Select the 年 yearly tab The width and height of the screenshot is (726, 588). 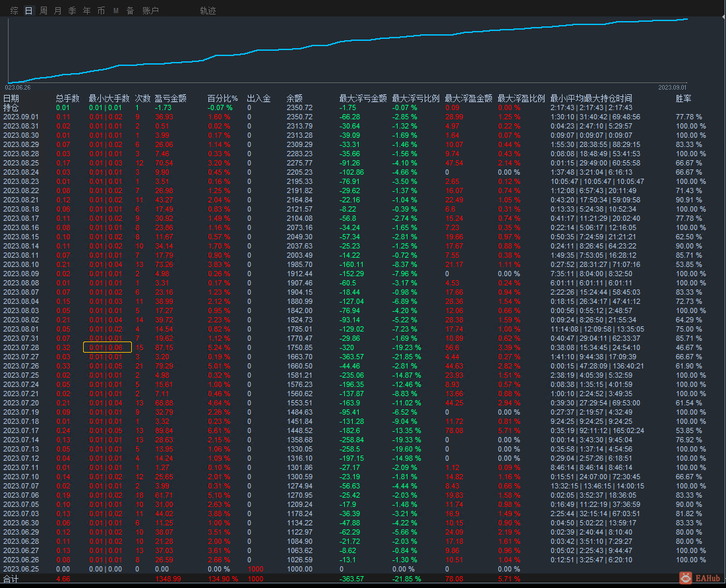(87, 11)
